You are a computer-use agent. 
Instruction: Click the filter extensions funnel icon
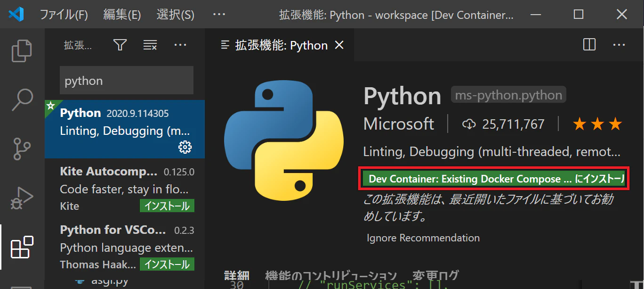pos(120,45)
